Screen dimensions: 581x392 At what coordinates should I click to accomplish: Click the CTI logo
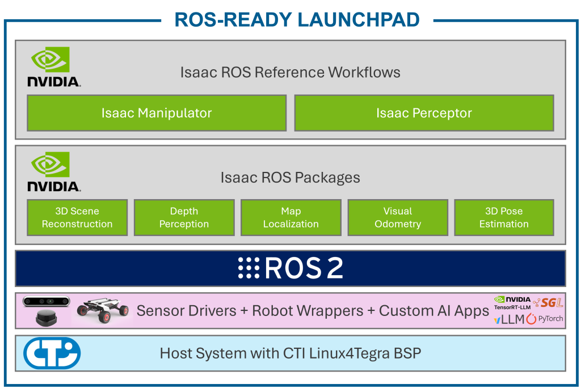(52, 353)
